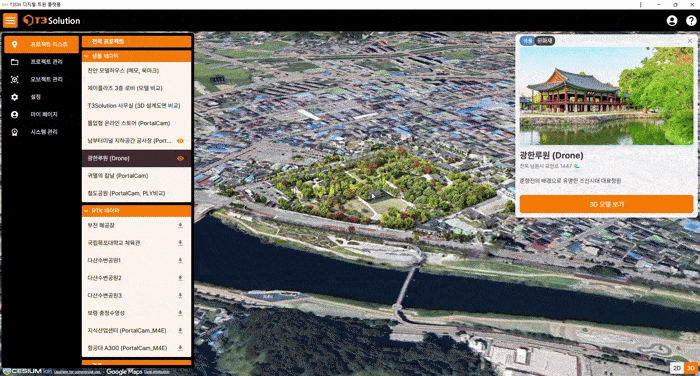Click the folder icon in sidebar
The width and height of the screenshot is (700, 376).
coord(14,62)
